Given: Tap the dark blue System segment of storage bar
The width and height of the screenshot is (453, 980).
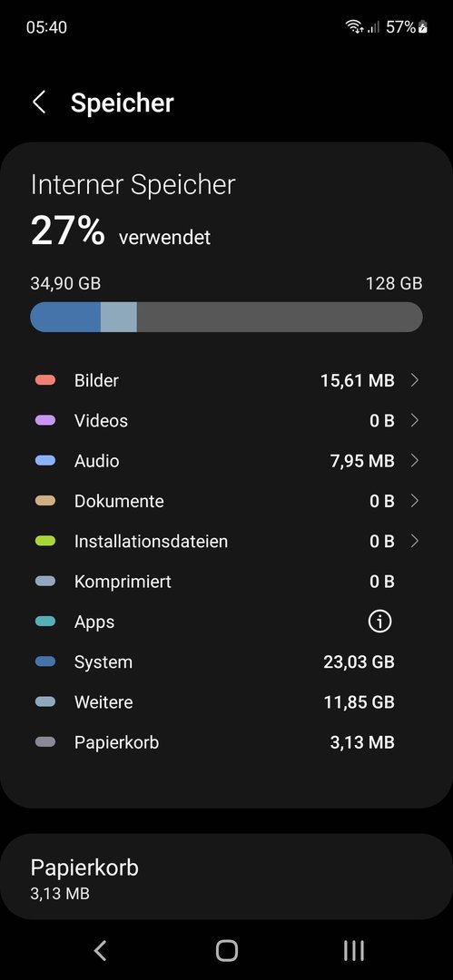Looking at the screenshot, I should pos(65,317).
